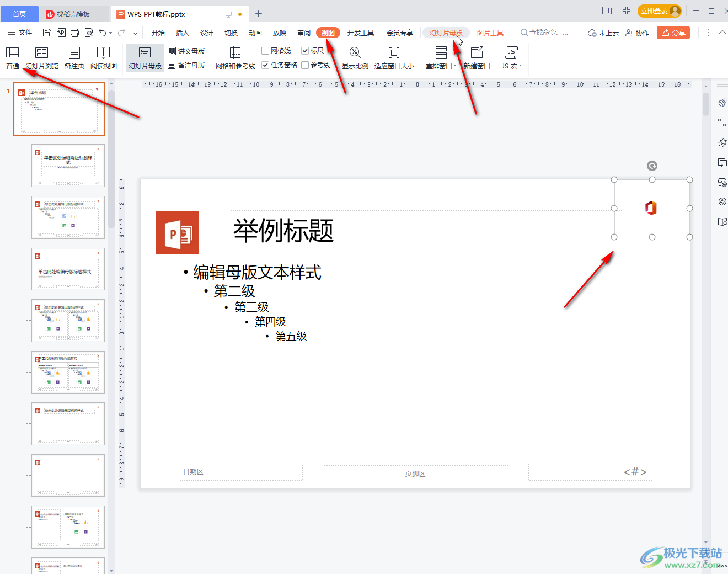Click the rotation handle above the logo image

[652, 166]
